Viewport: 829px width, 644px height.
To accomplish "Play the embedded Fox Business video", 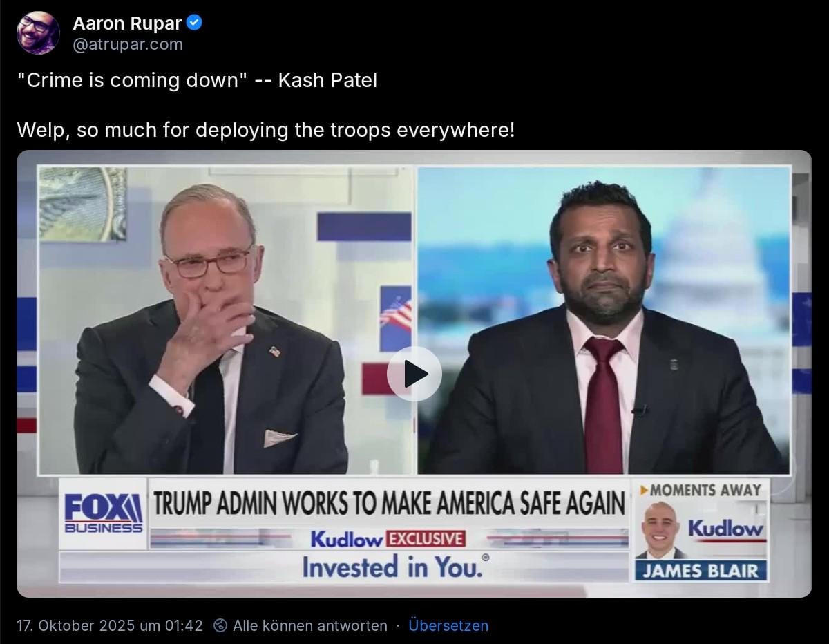I will click(x=414, y=374).
